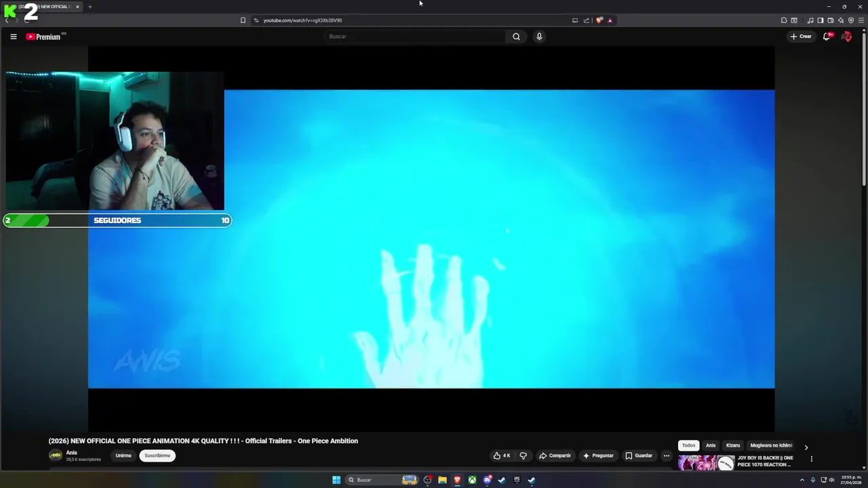868x488 pixels.
Task: Select the Anis filter chip
Action: (711, 445)
